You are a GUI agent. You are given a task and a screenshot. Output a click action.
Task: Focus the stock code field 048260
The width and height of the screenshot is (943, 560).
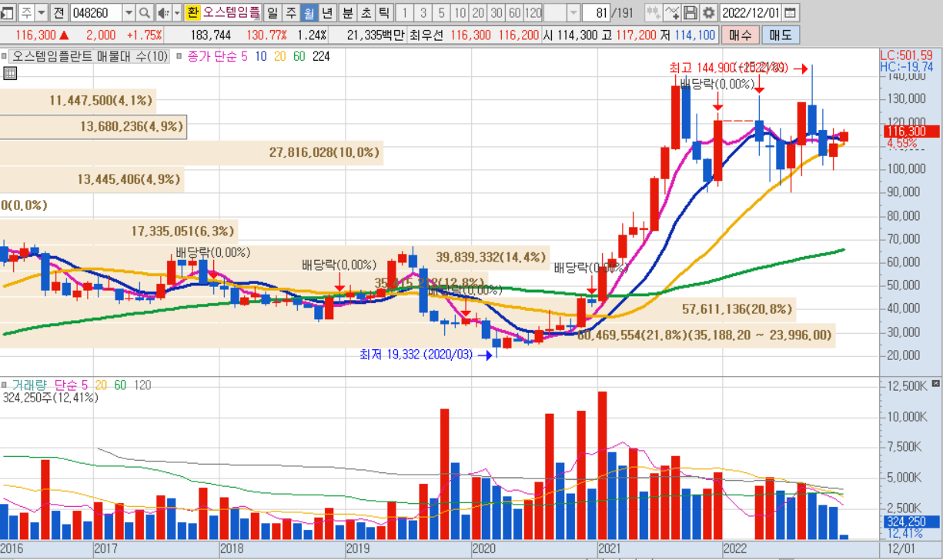click(x=95, y=13)
